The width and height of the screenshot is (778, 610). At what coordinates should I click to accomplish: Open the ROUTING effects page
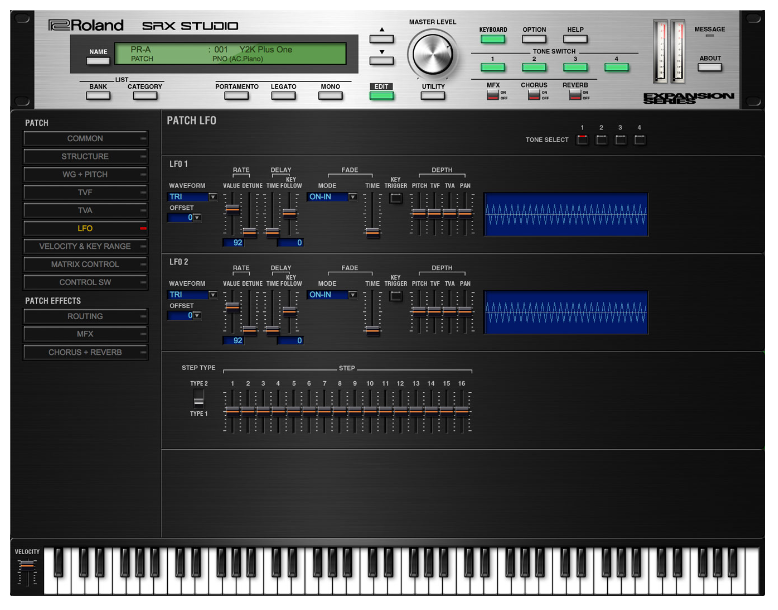coord(85,316)
